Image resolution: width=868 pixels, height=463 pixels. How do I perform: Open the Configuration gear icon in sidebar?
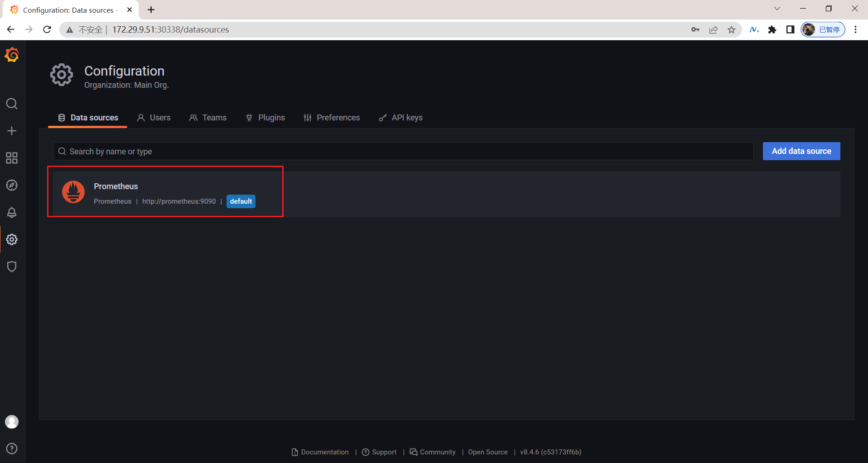[x=12, y=239]
